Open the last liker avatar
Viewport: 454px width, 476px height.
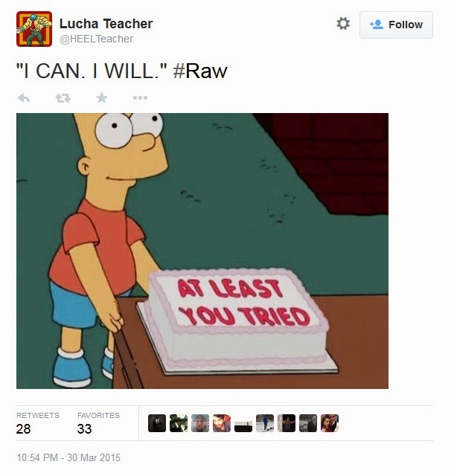tap(330, 423)
